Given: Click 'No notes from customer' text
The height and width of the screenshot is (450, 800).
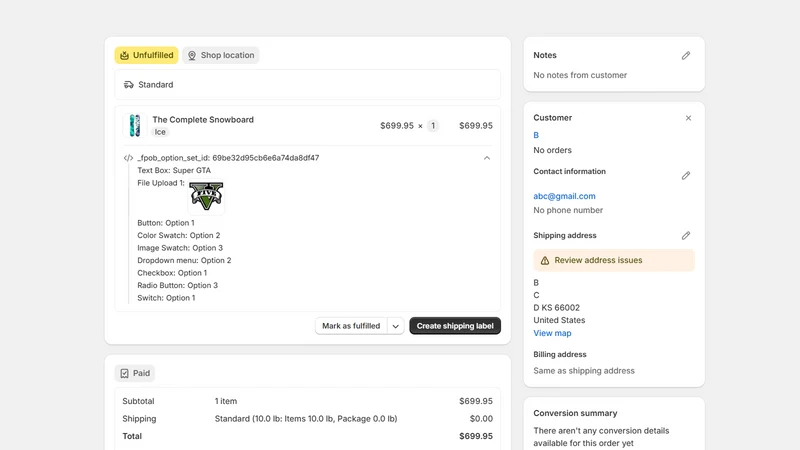Looking at the screenshot, I should tap(580, 75).
